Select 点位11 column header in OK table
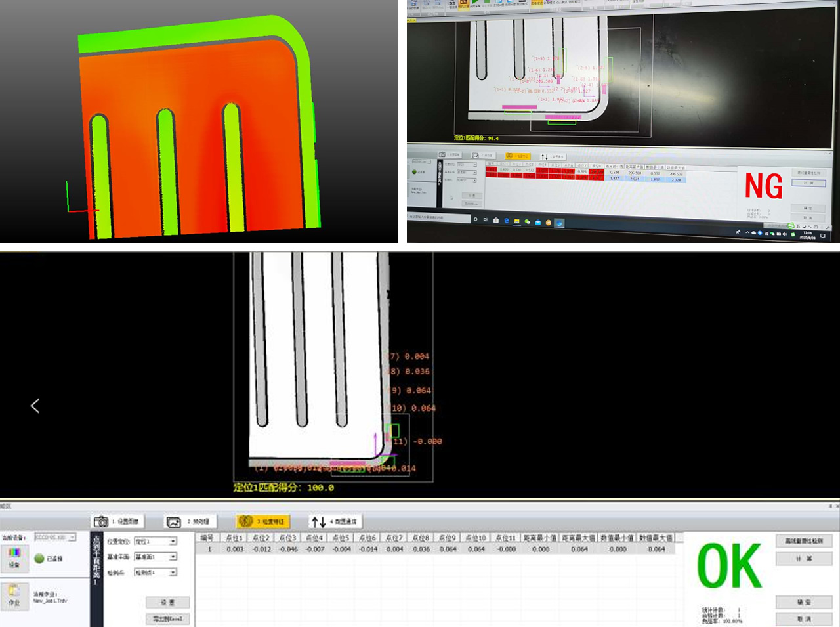The image size is (840, 627). pos(506,538)
